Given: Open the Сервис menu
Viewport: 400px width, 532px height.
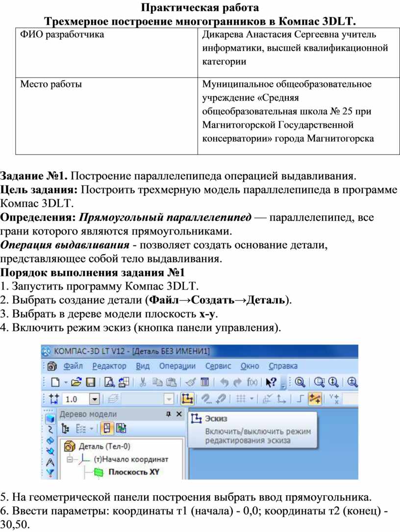Looking at the screenshot, I should (218, 366).
